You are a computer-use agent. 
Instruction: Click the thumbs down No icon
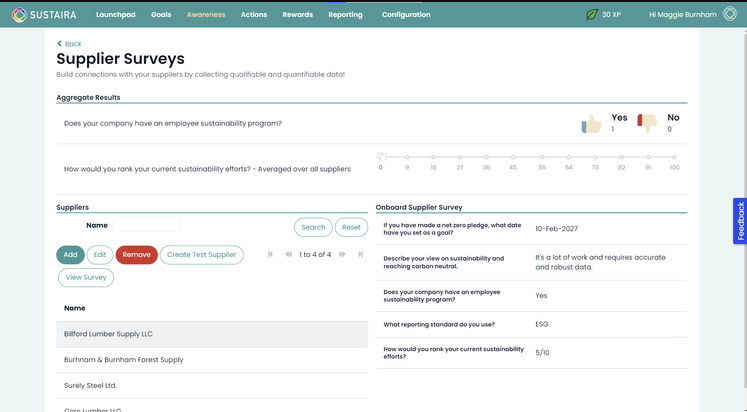(x=647, y=123)
